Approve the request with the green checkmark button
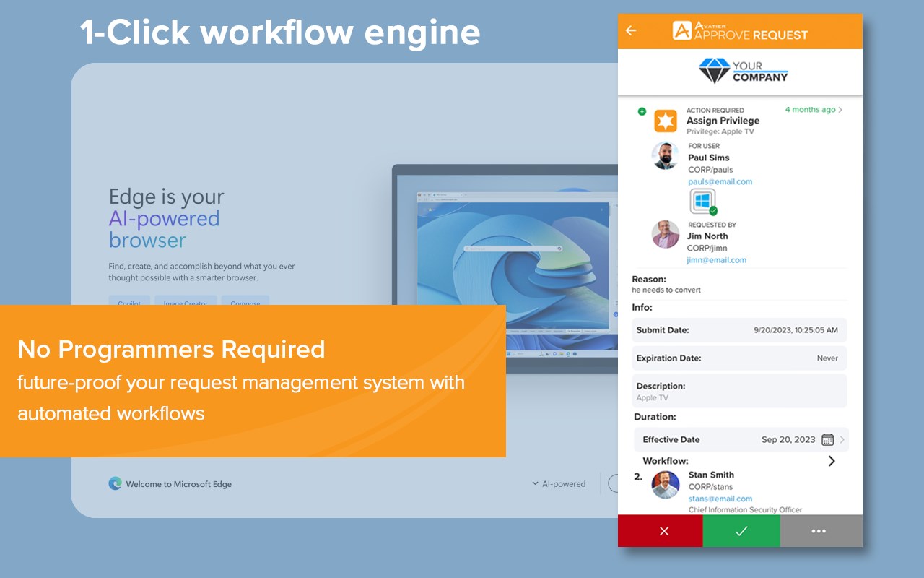Viewport: 924px width, 578px height. coord(741,531)
